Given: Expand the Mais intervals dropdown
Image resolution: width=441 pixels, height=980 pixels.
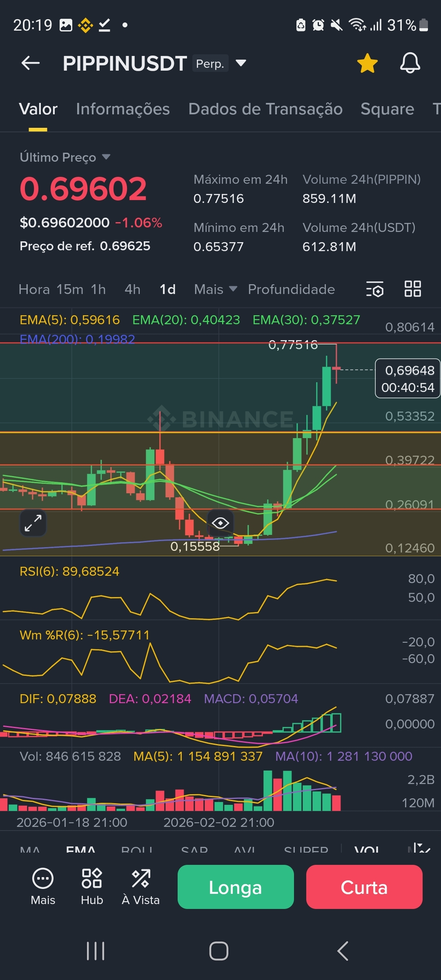Looking at the screenshot, I should 216,289.
